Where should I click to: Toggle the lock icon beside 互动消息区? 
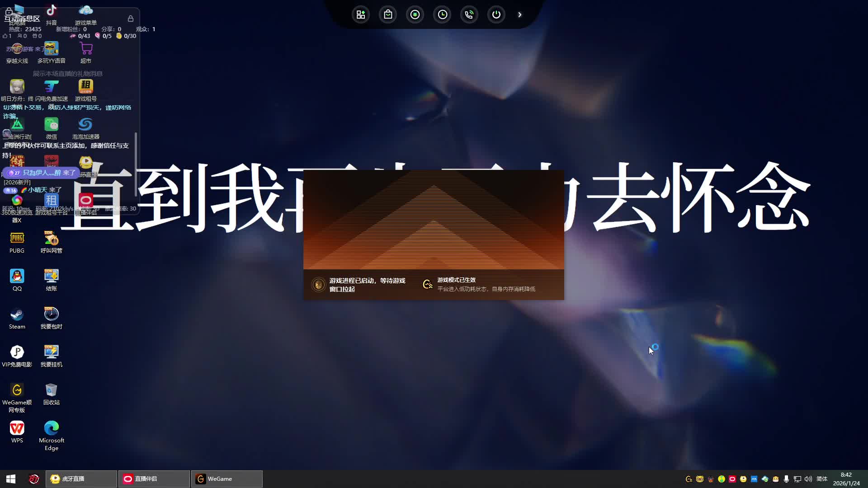point(8,11)
